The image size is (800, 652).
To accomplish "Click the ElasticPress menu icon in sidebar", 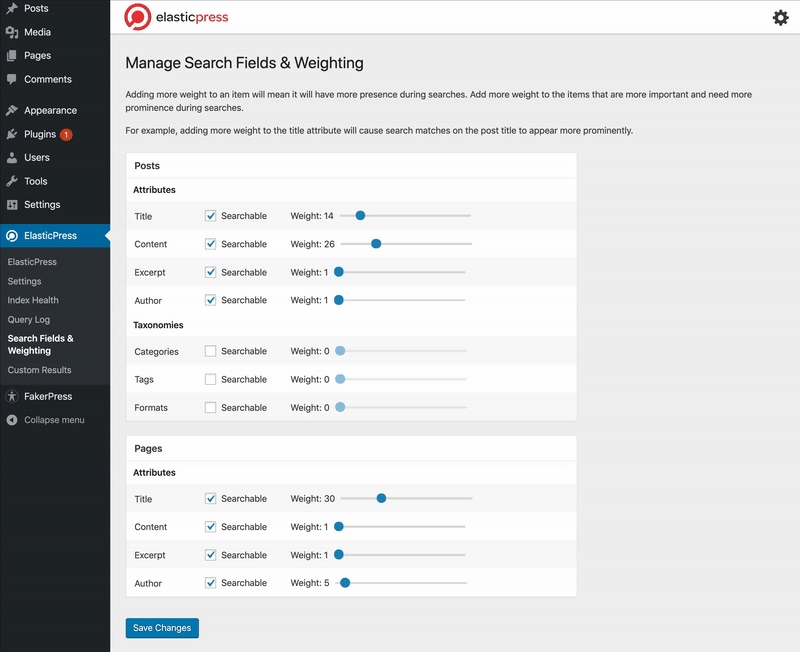I will (12, 236).
